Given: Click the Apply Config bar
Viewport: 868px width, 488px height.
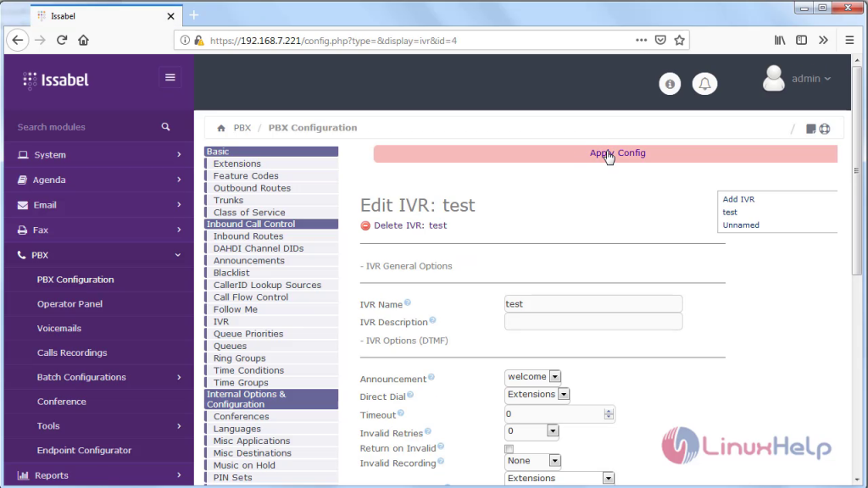Looking at the screenshot, I should (605, 153).
